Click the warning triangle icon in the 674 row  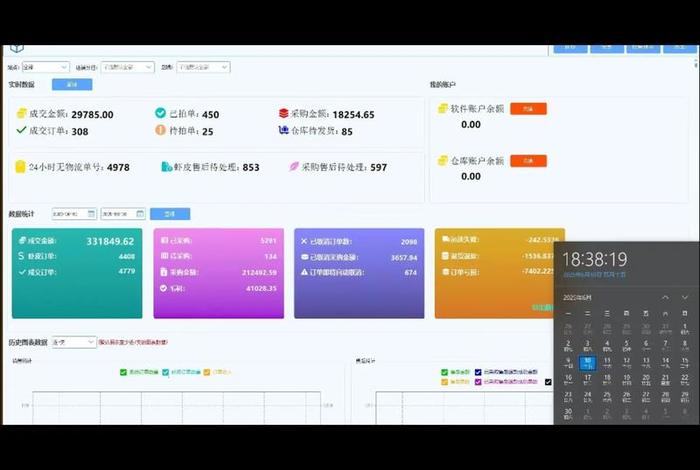(304, 272)
